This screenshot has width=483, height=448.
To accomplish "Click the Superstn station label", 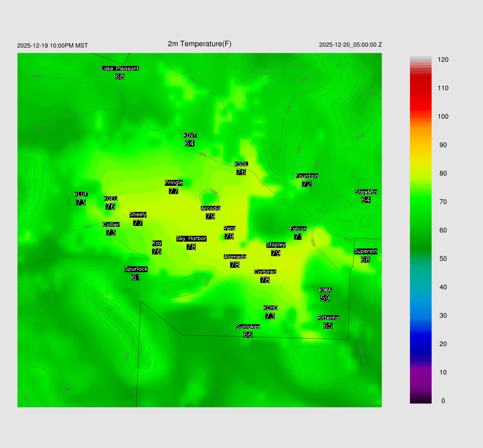I will [x=366, y=251].
